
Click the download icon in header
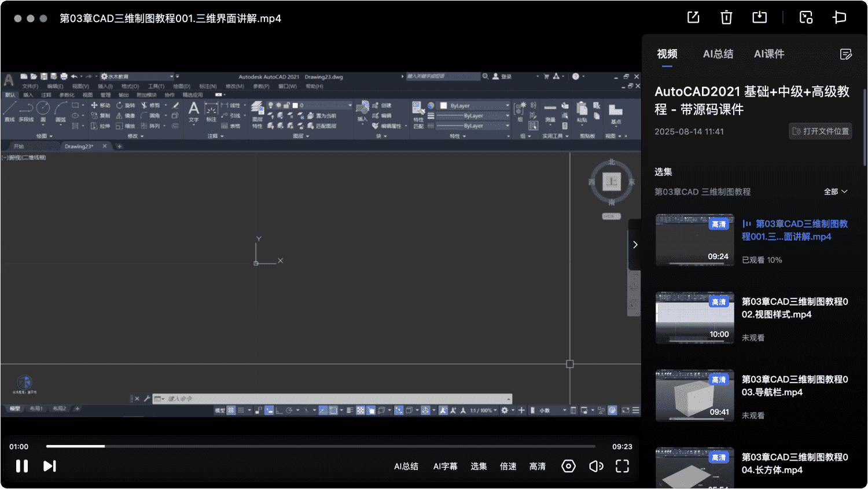coord(759,17)
